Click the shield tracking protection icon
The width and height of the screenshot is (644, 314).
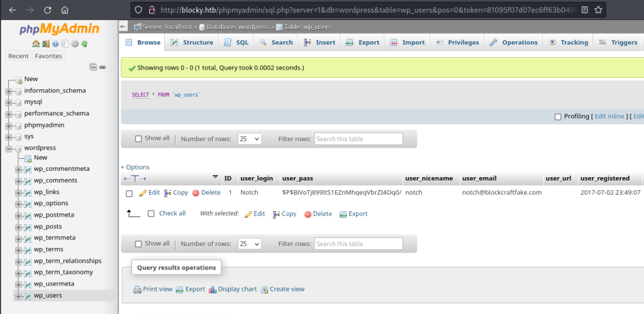pyautogui.click(x=138, y=10)
